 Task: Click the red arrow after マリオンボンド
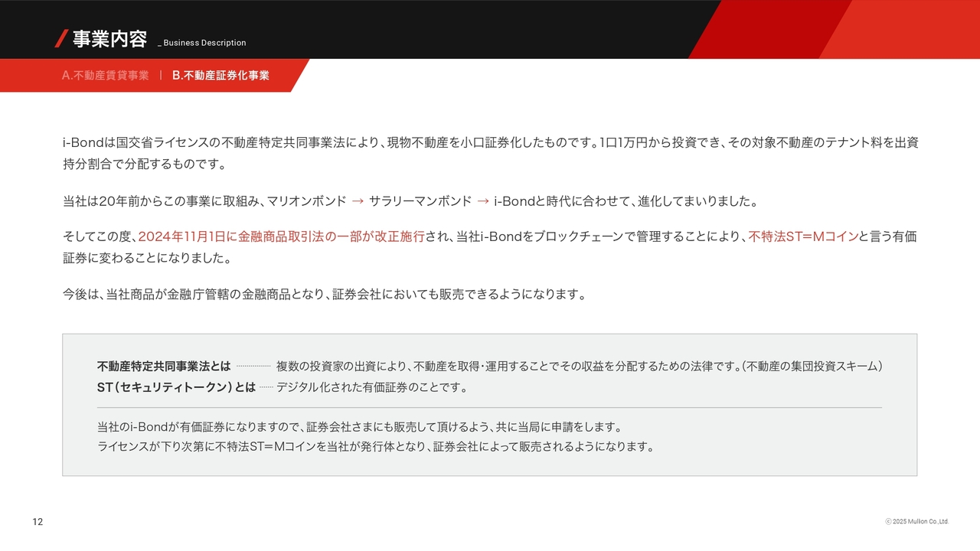tap(358, 201)
